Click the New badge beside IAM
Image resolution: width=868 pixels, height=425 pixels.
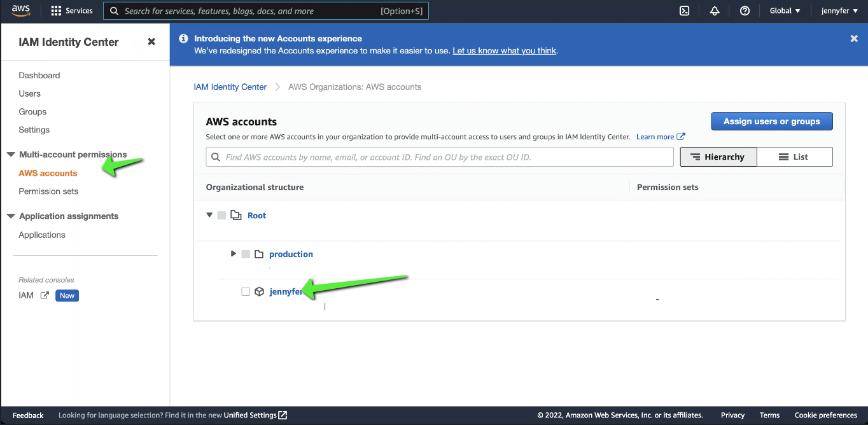(x=67, y=295)
